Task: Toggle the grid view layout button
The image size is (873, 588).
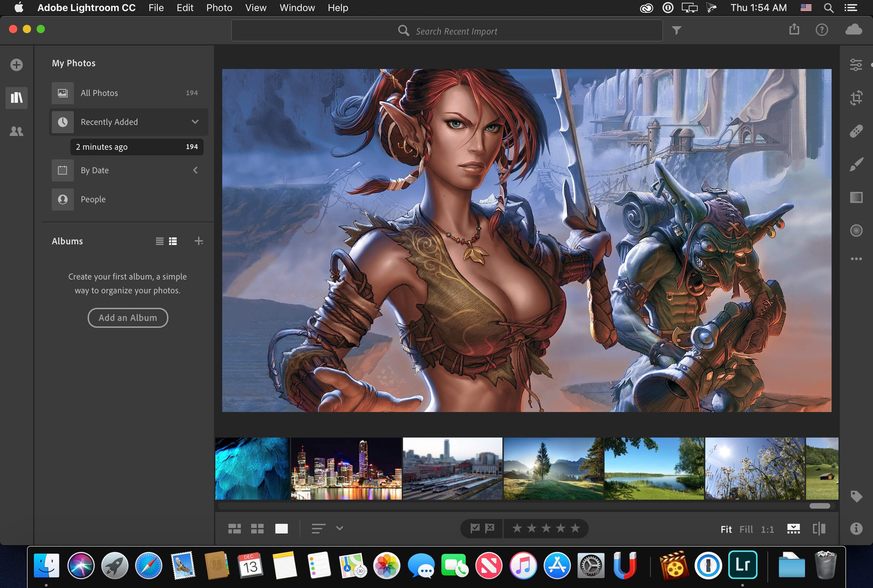Action: point(258,528)
